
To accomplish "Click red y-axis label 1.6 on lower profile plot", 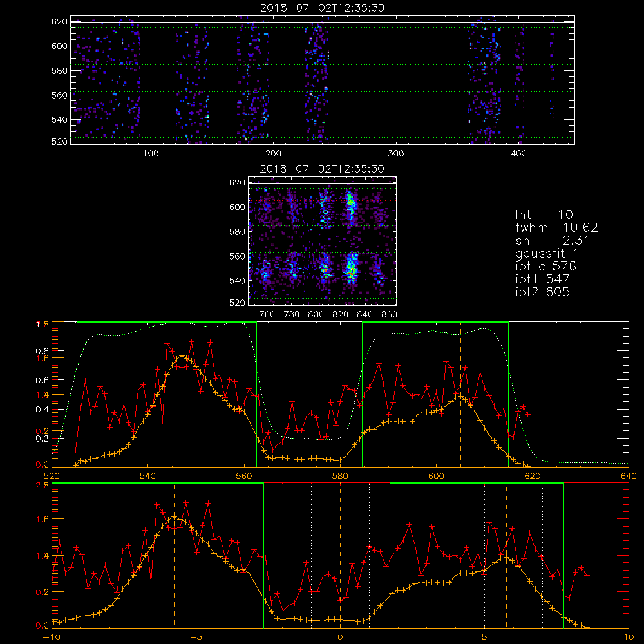I will click(x=42, y=519).
